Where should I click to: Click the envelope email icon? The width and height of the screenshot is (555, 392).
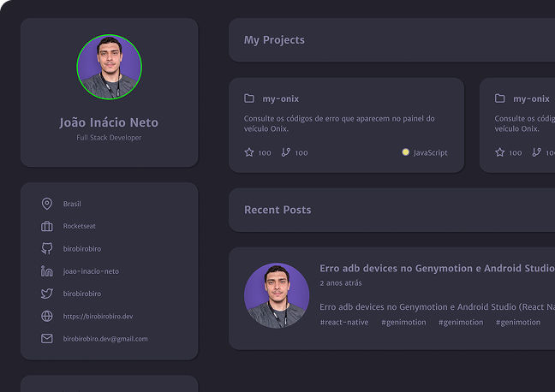click(x=47, y=338)
